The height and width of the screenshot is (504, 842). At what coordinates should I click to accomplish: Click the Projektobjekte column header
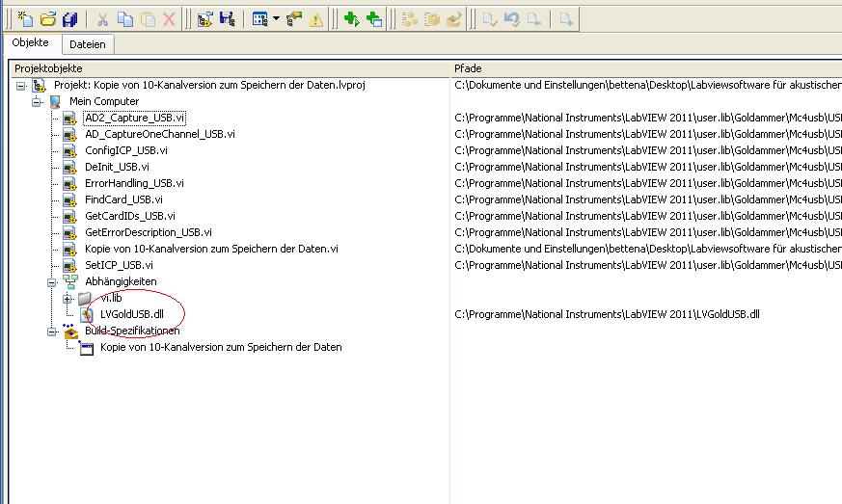pos(230,68)
